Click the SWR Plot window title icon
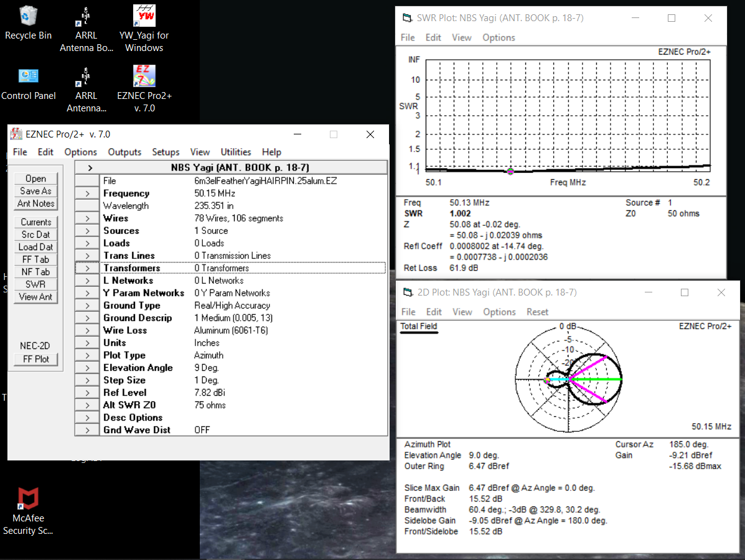Image resolution: width=745 pixels, height=560 pixels. [407, 18]
